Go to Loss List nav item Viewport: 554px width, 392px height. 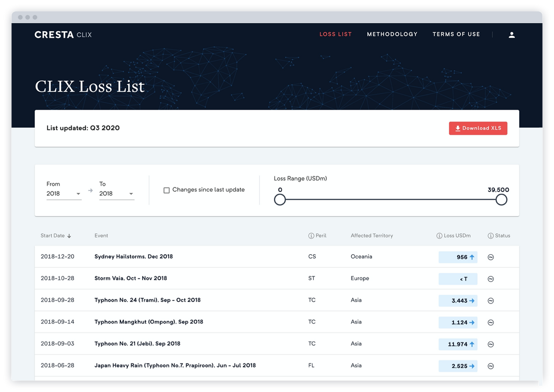click(x=336, y=34)
